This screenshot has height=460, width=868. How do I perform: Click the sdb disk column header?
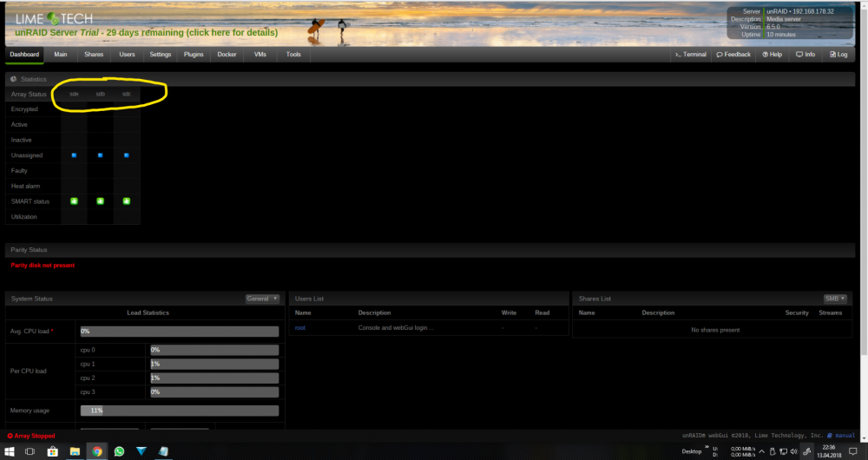point(100,94)
